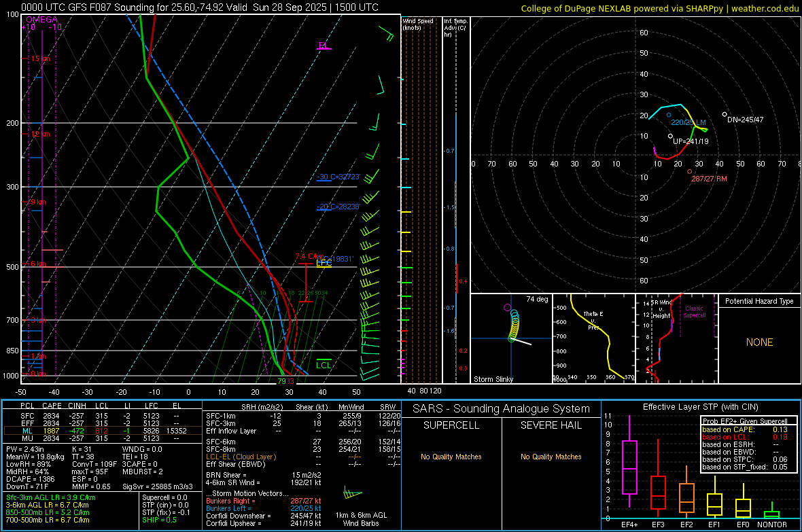The image size is (802, 532).
Task: Click the NONE hazard type value
Action: 759,342
